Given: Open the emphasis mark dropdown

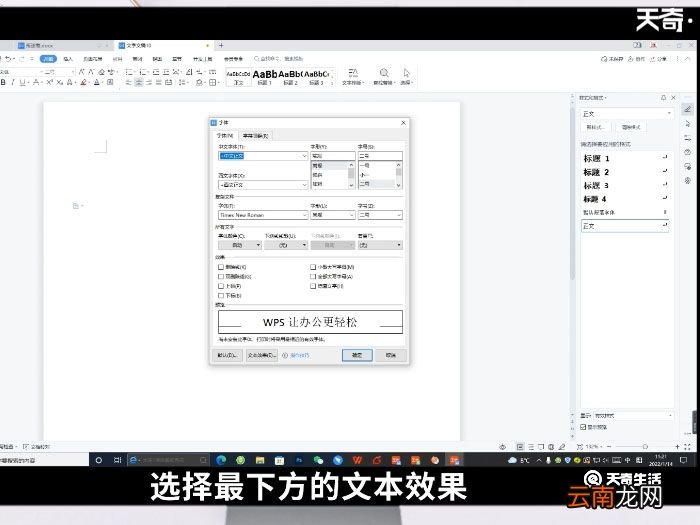Looking at the screenshot, I should point(380,245).
